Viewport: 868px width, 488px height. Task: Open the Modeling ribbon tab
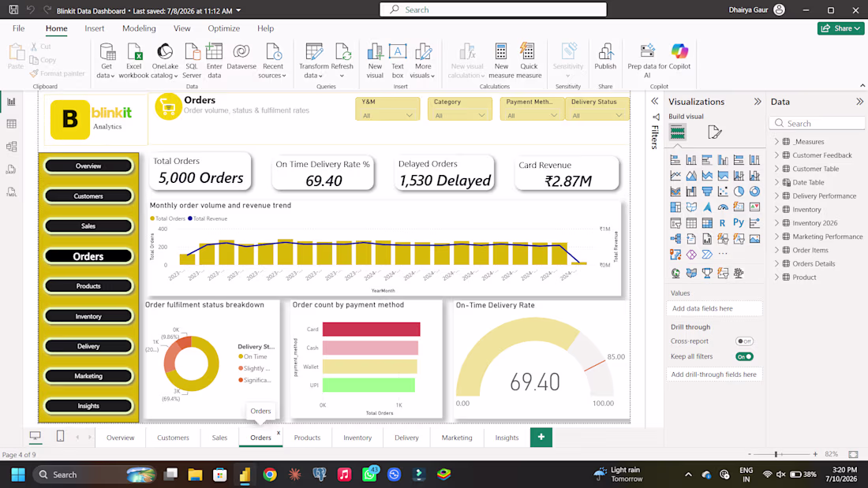pos(139,28)
